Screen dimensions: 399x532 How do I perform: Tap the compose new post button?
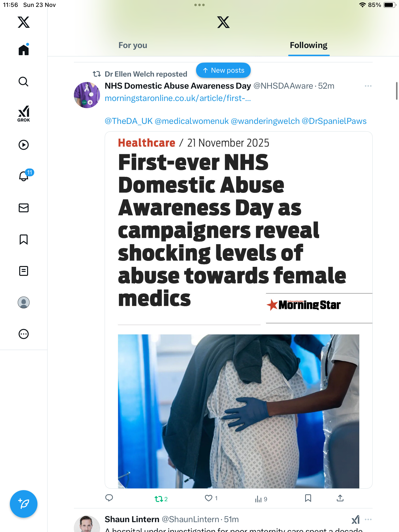pos(24,504)
